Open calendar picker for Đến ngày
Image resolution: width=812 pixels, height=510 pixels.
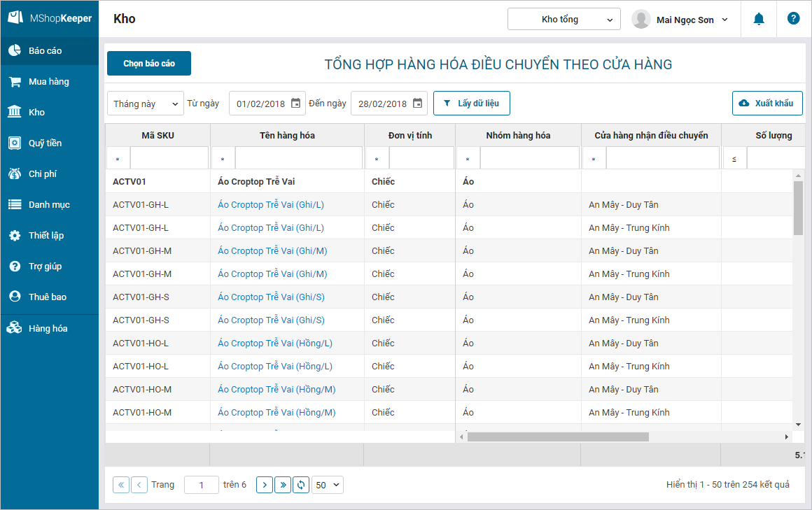tap(417, 104)
